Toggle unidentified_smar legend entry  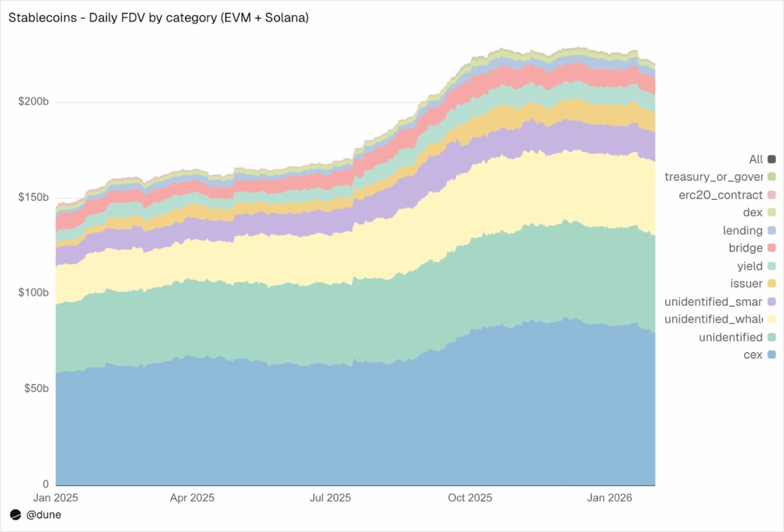coord(713,301)
